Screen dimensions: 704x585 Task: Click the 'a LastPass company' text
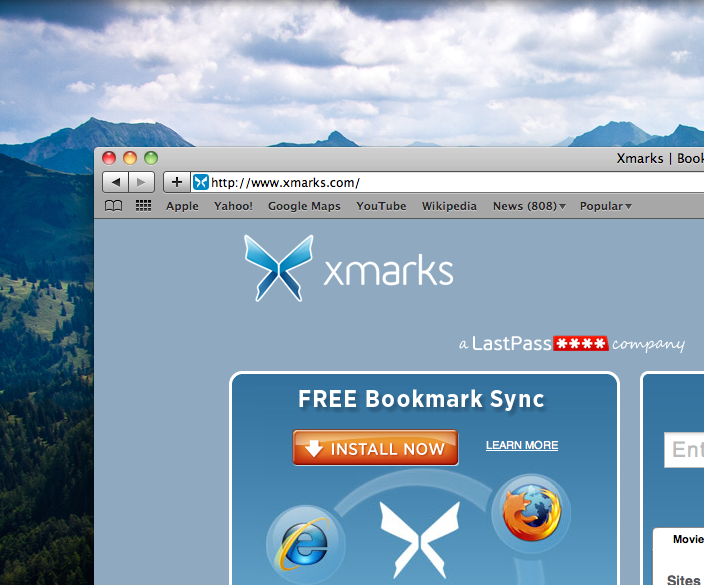pyautogui.click(x=572, y=344)
